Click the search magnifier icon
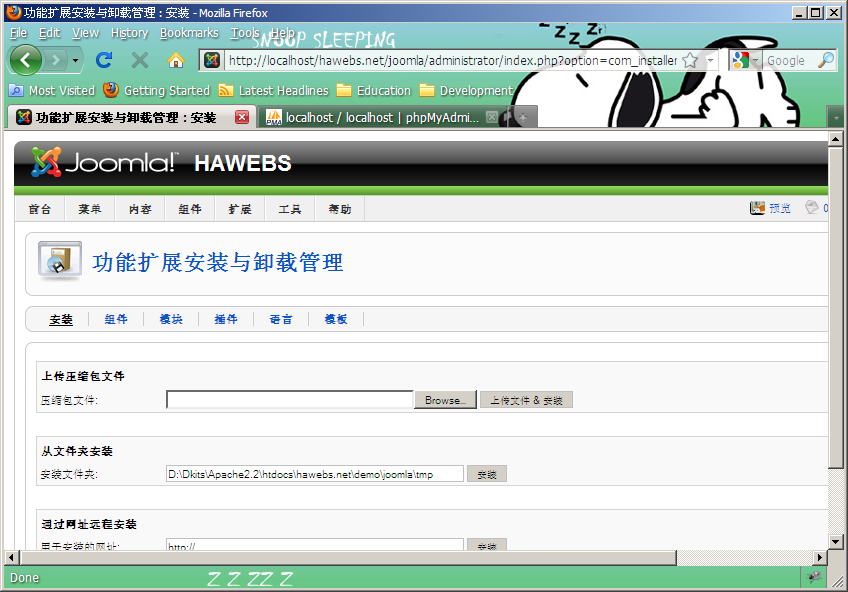 [x=826, y=60]
